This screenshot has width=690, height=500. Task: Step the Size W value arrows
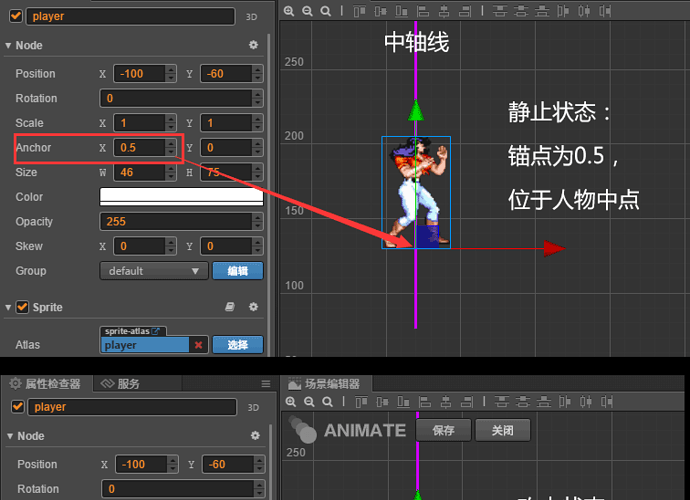click(171, 172)
